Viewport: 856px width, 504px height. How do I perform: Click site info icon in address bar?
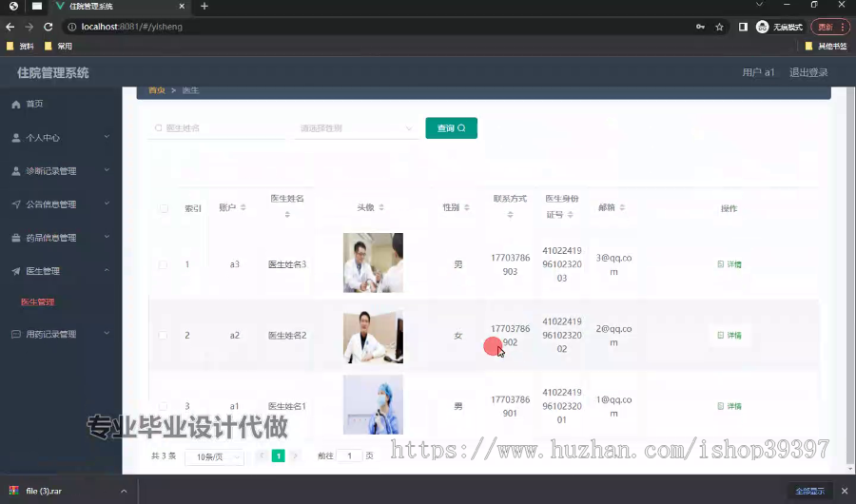click(x=71, y=27)
